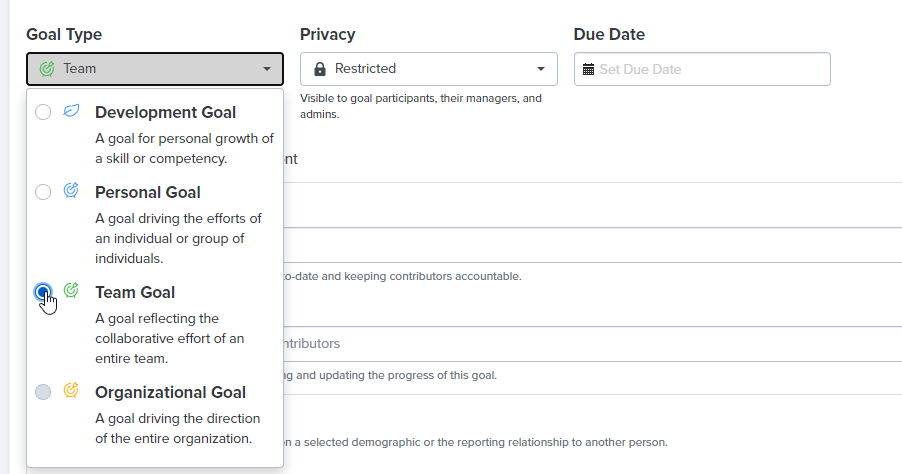The image size is (902, 474).
Task: Open the Privacy dropdown arrow
Action: click(541, 69)
